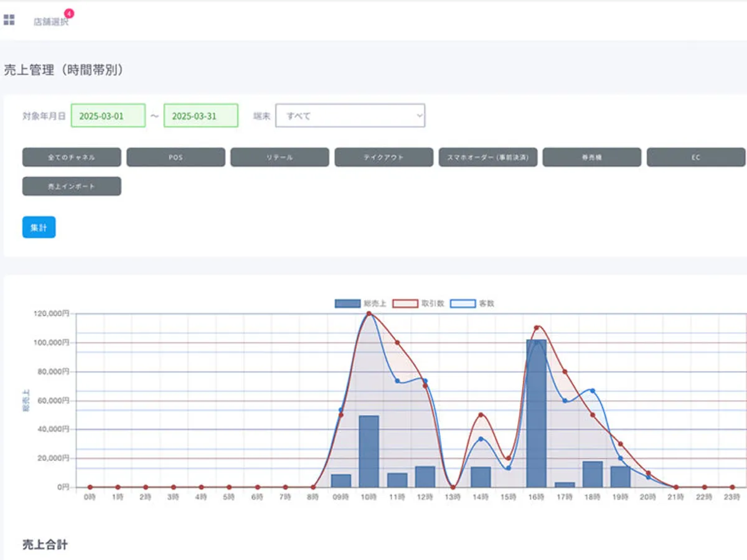The width and height of the screenshot is (747, 560).
Task: Expand the 端末 dropdown showing すべて
Action: [x=350, y=116]
